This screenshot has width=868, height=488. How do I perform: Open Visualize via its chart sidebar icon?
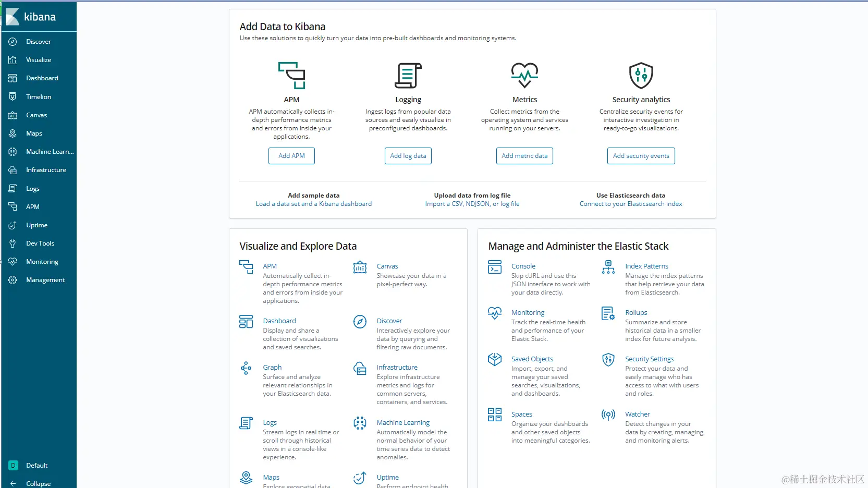pos(13,60)
